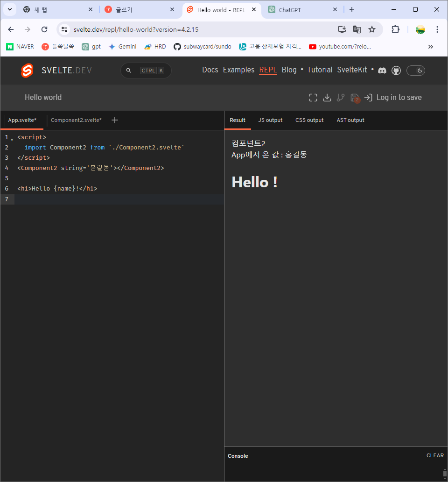Screen dimensions: 448x482
Task: Click the '컴포넌트2' output text
Action: (248, 143)
